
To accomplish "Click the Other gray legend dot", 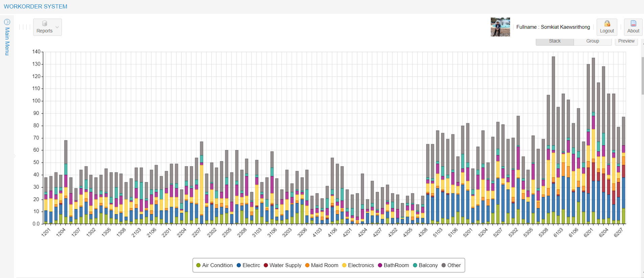I will tap(444, 265).
